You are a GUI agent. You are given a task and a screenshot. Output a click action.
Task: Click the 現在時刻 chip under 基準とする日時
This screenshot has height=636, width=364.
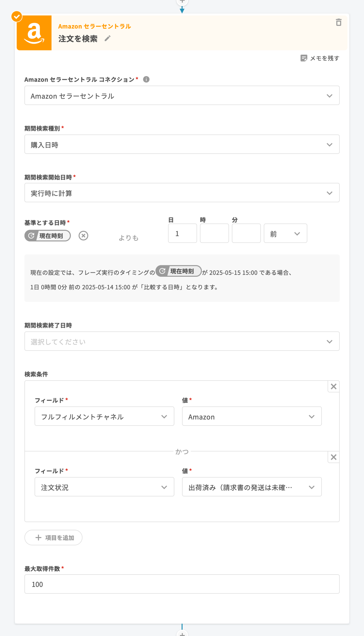click(47, 236)
